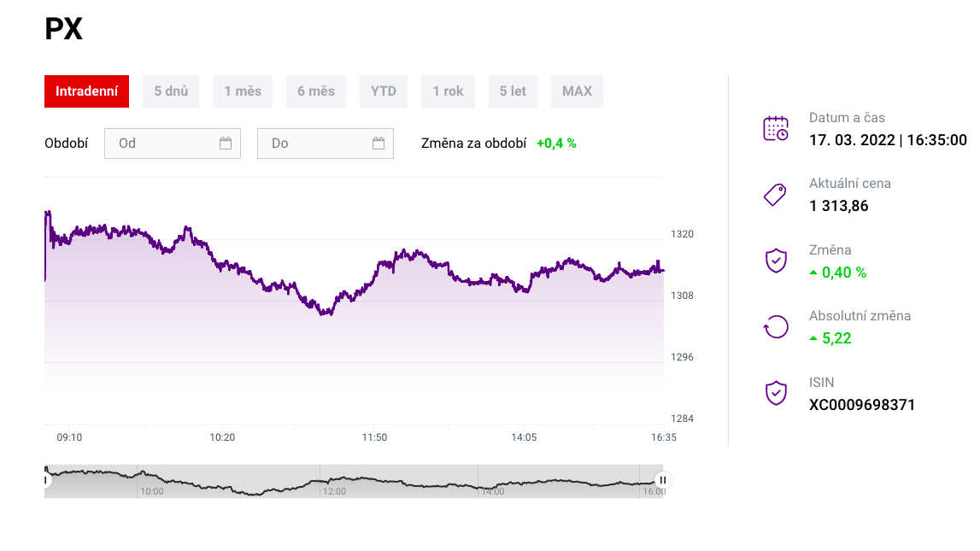The image size is (980, 551).
Task: Click the circular arrow icon by Absolutní změna
Action: pos(775,326)
